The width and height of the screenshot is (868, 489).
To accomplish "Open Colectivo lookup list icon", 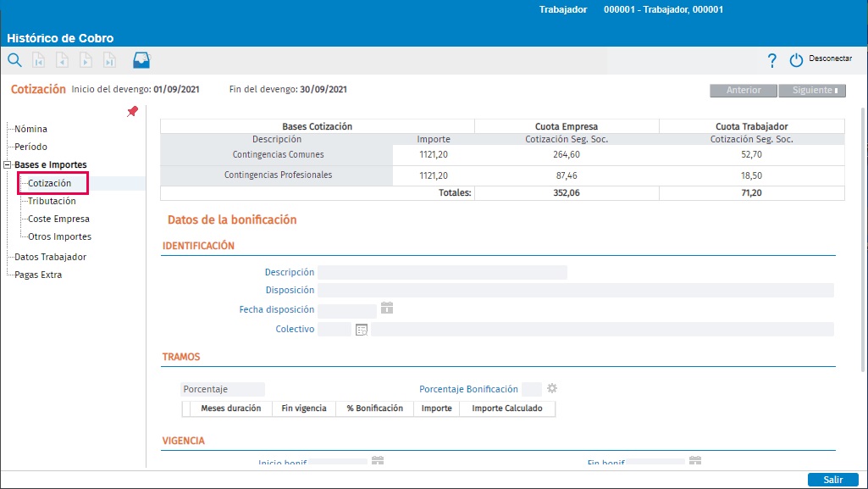I will coord(362,330).
